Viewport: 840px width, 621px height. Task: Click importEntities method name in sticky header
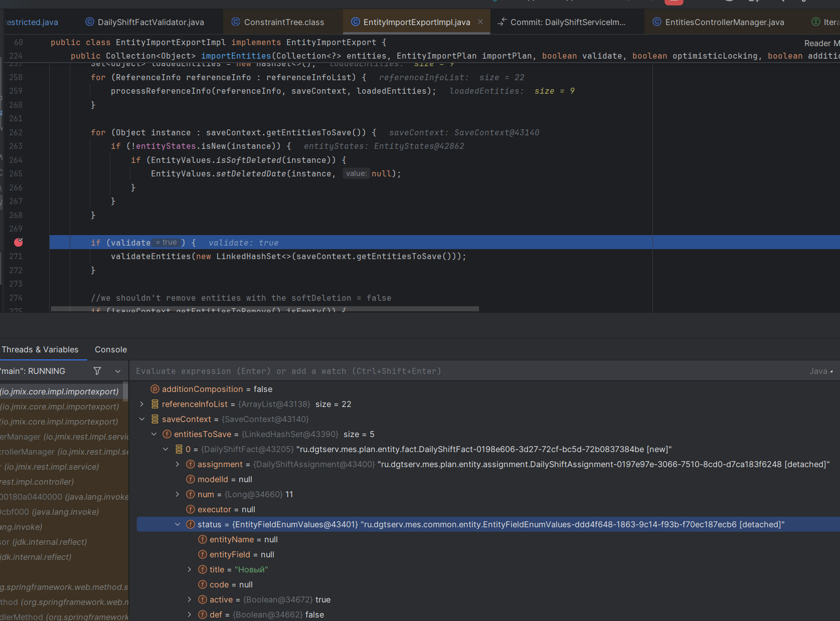click(236, 56)
